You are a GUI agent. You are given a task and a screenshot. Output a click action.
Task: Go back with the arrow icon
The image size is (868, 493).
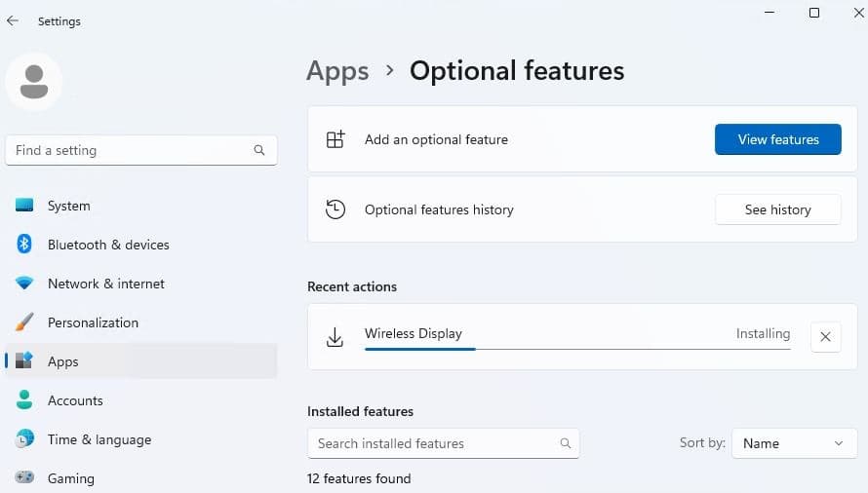(x=13, y=21)
